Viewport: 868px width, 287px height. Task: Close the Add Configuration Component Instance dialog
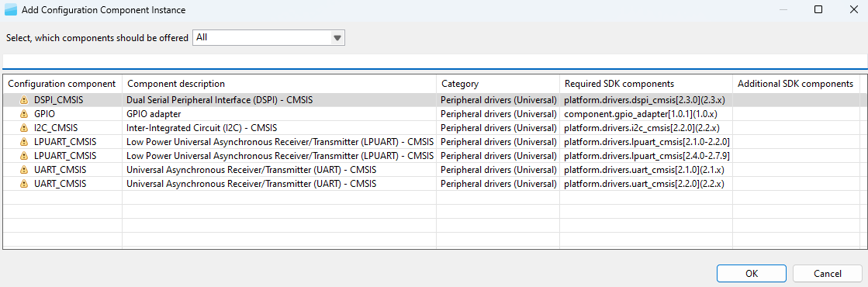click(853, 9)
